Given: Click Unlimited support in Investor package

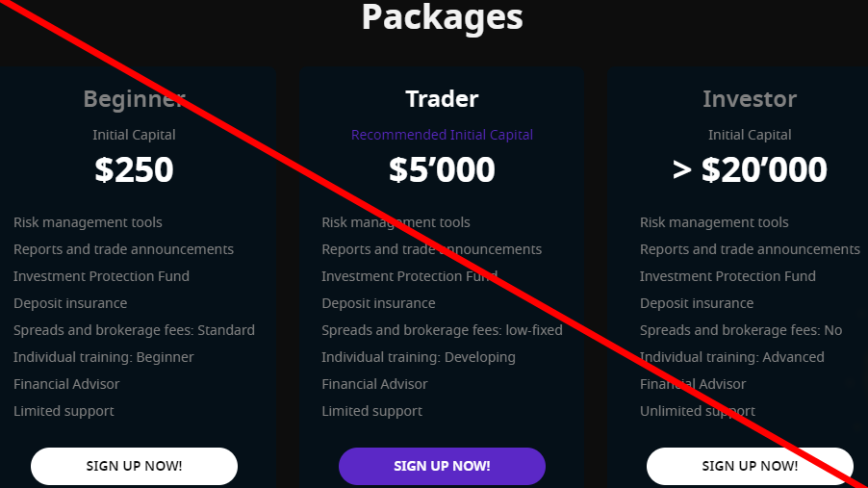Looking at the screenshot, I should point(698,411).
